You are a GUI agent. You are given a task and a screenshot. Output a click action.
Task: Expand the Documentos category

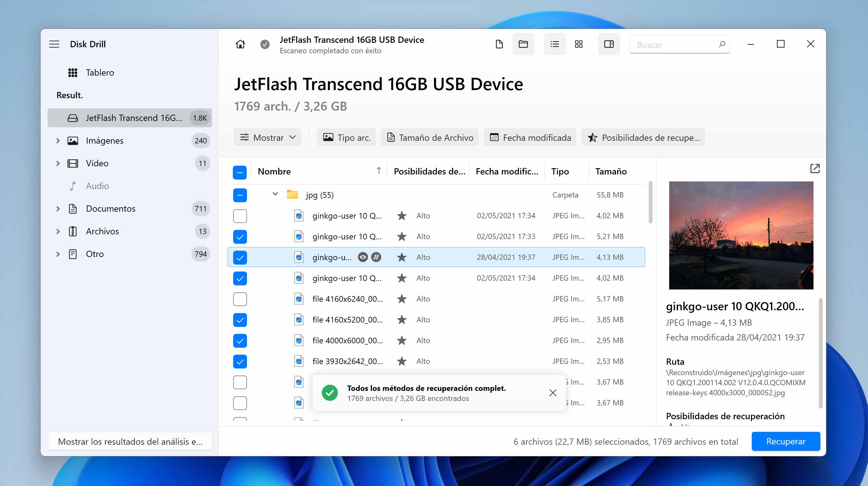click(x=58, y=209)
